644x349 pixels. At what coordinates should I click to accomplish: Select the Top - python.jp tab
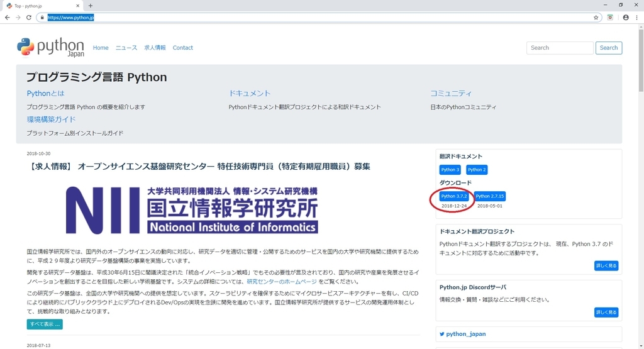pos(43,6)
